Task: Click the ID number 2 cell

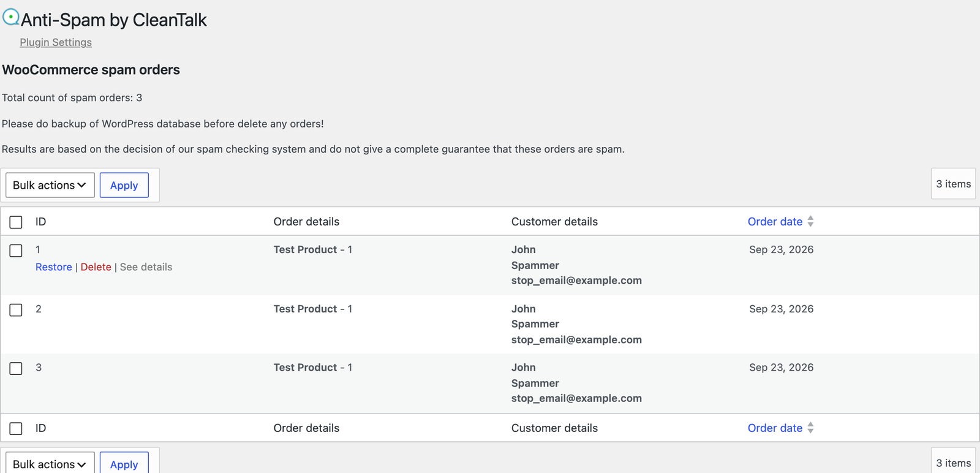Action: pyautogui.click(x=39, y=309)
